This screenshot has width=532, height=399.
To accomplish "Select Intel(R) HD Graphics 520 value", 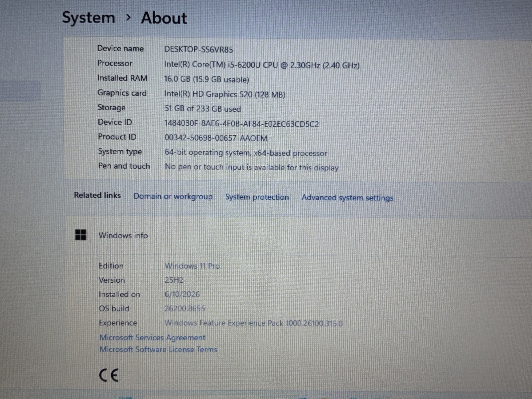I will (x=225, y=94).
